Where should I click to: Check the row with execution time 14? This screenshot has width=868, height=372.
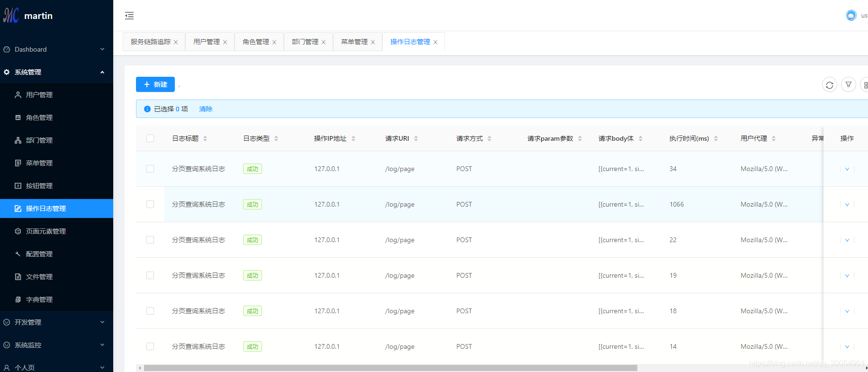(x=150, y=346)
